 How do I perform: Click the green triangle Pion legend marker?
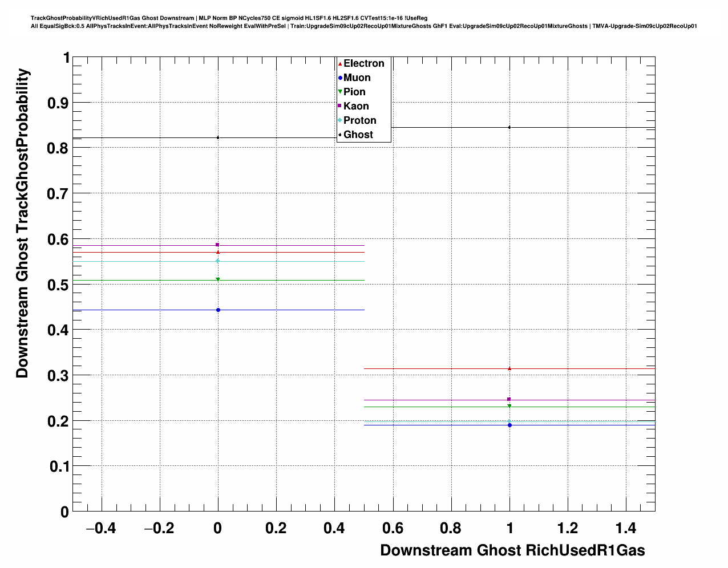pos(340,92)
